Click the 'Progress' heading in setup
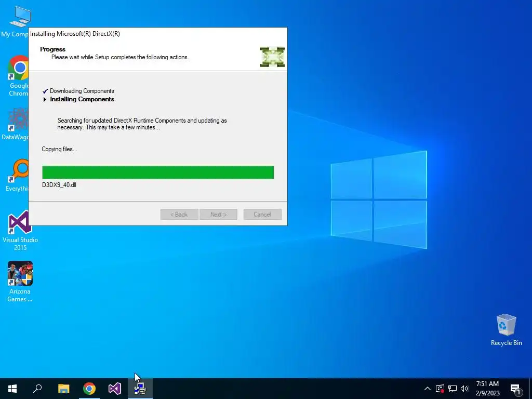Viewport: 532px width, 399px height. pyautogui.click(x=52, y=49)
